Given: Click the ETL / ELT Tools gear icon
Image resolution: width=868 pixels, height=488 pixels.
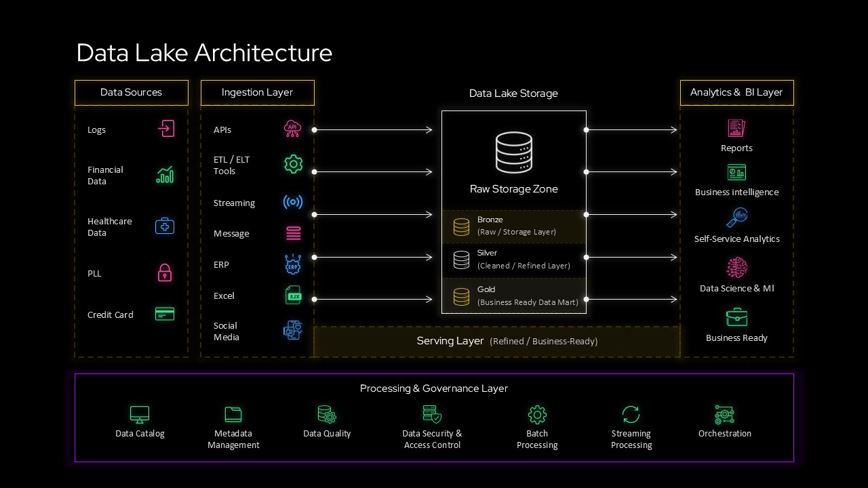Looking at the screenshot, I should pyautogui.click(x=293, y=163).
